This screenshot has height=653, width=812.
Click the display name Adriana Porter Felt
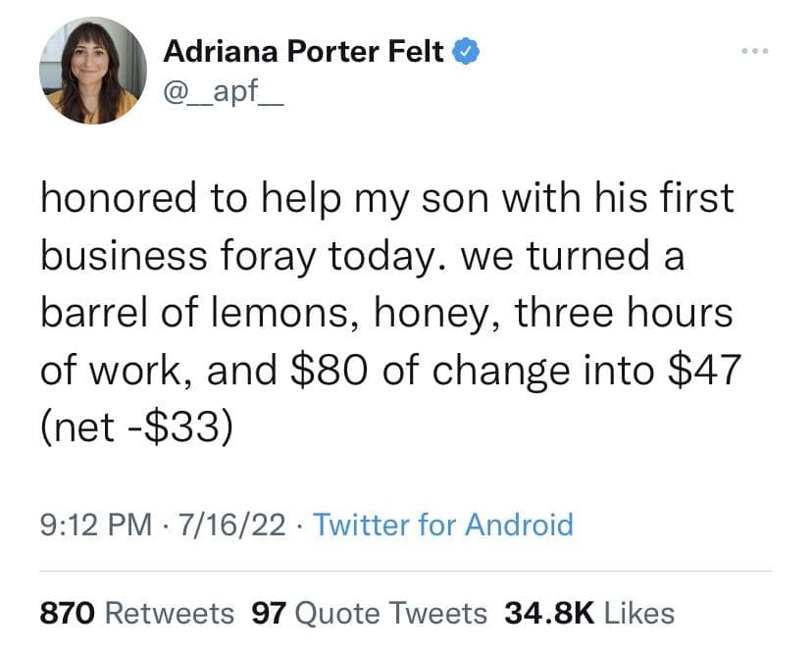303,51
